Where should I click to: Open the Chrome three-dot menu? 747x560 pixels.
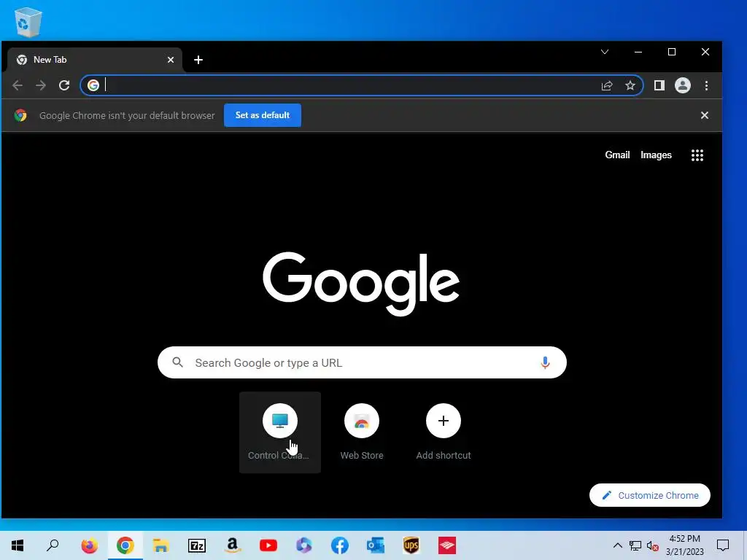pyautogui.click(x=706, y=86)
